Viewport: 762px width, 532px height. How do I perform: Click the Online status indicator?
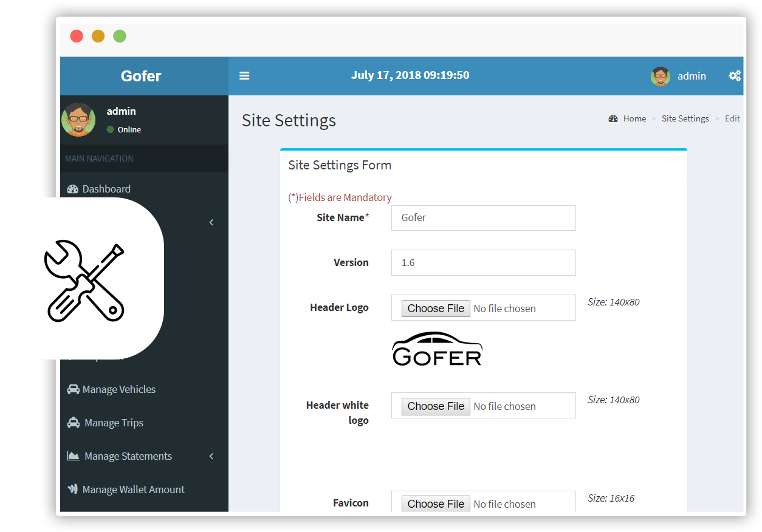pyautogui.click(x=123, y=129)
